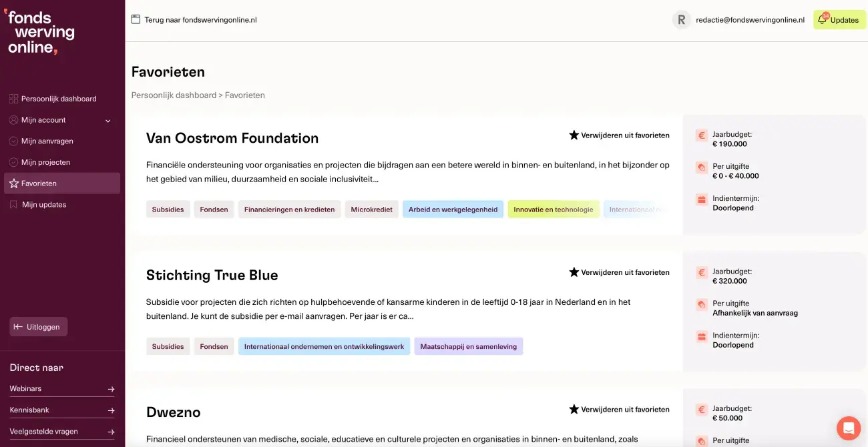Click the browser icon beside Terug naar
The height and width of the screenshot is (447, 868).
[136, 20]
